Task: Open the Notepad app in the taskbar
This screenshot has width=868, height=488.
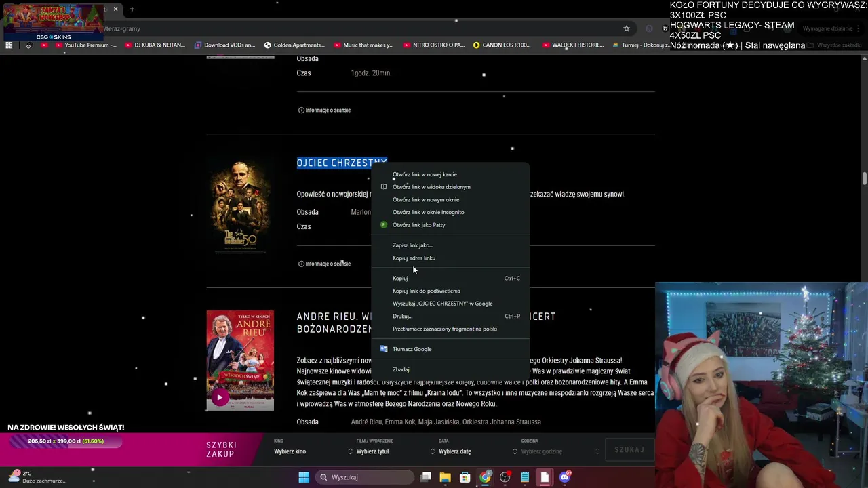Action: pyautogui.click(x=525, y=477)
